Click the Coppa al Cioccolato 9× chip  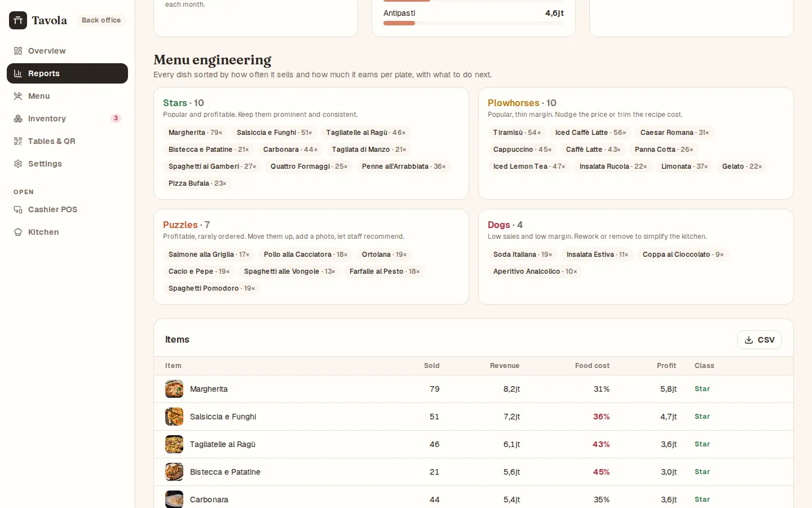(683, 255)
